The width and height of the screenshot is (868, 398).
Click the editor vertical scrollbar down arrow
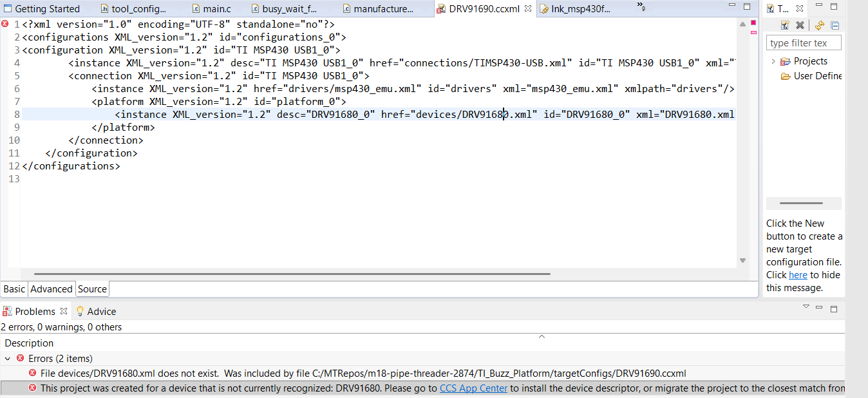click(x=742, y=261)
